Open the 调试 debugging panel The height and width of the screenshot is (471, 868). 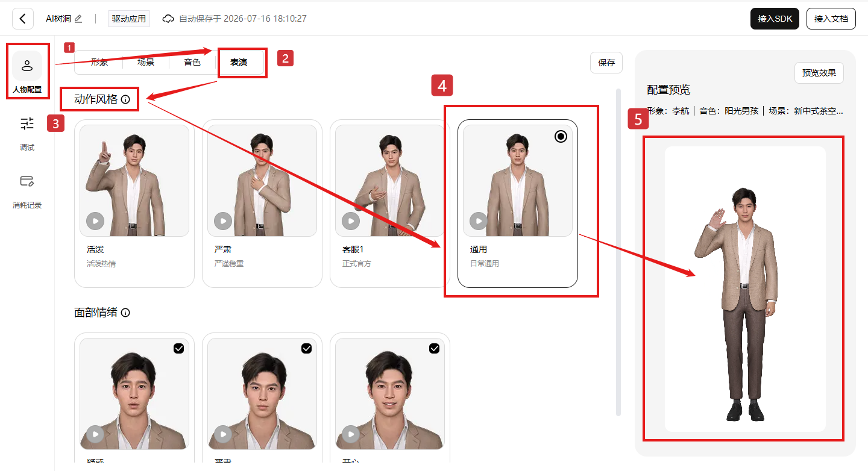[x=27, y=133]
